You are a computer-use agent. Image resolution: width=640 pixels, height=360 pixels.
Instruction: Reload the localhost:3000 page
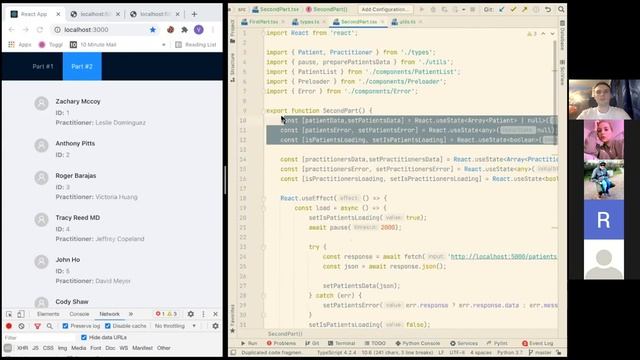click(40, 29)
